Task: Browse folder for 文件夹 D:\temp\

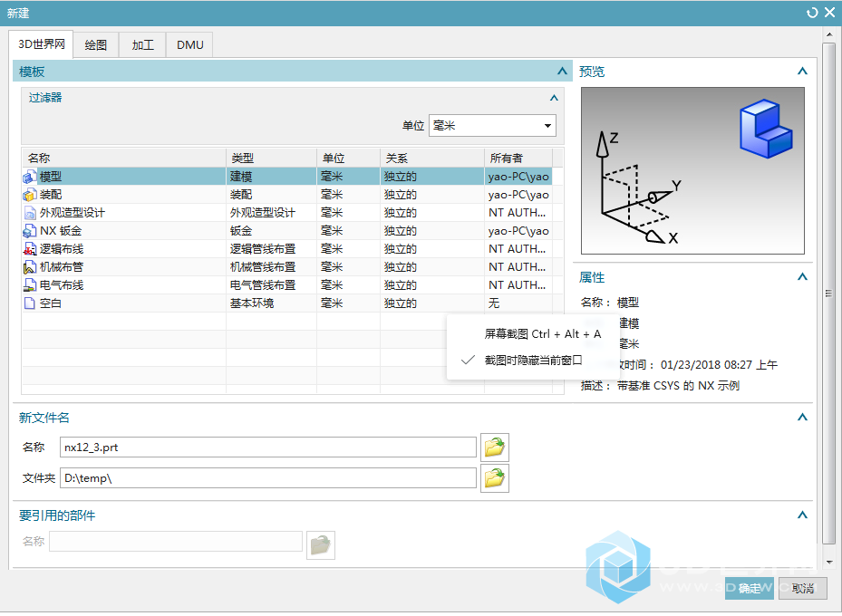Action: coord(495,478)
